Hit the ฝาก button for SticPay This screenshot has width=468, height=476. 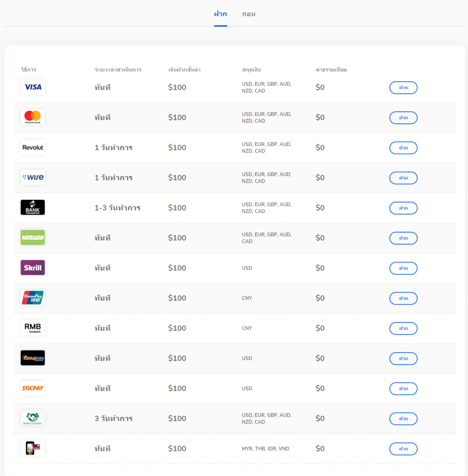pos(403,389)
